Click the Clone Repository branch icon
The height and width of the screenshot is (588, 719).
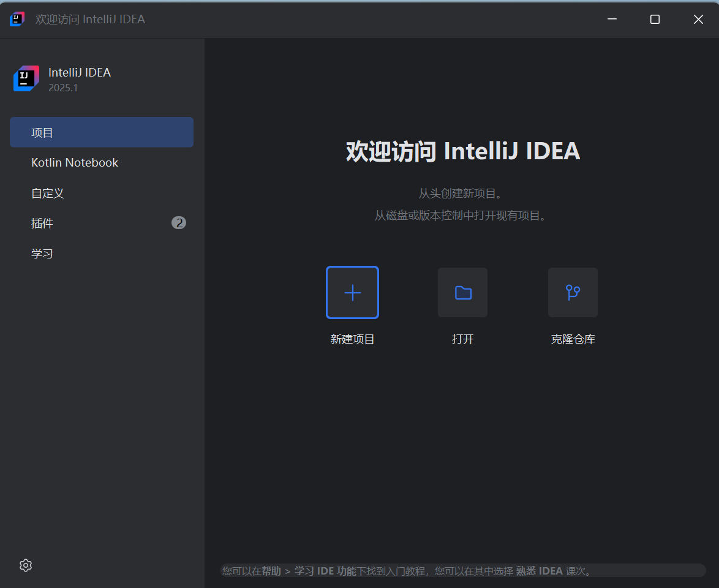[x=573, y=292]
